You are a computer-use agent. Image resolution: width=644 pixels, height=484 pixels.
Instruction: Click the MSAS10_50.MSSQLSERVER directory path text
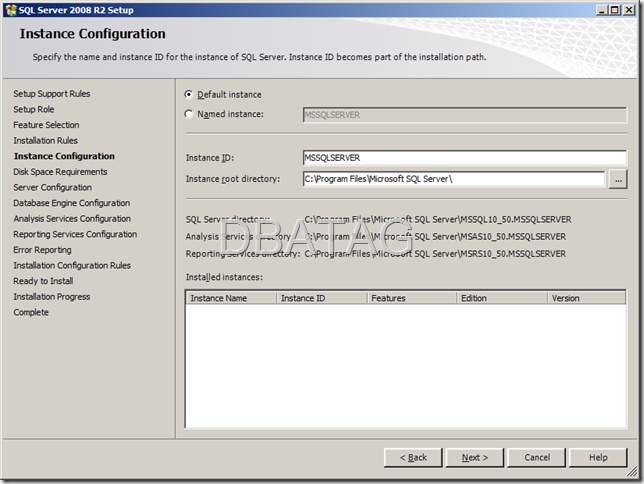(435, 237)
